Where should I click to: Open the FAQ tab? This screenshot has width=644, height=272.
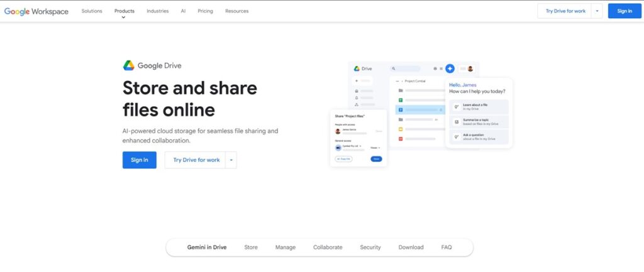click(x=447, y=248)
